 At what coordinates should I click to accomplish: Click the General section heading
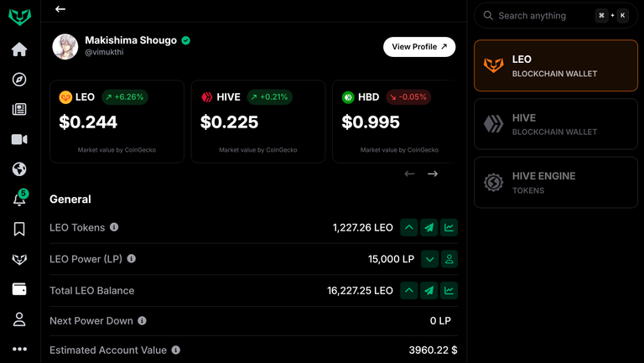point(70,200)
